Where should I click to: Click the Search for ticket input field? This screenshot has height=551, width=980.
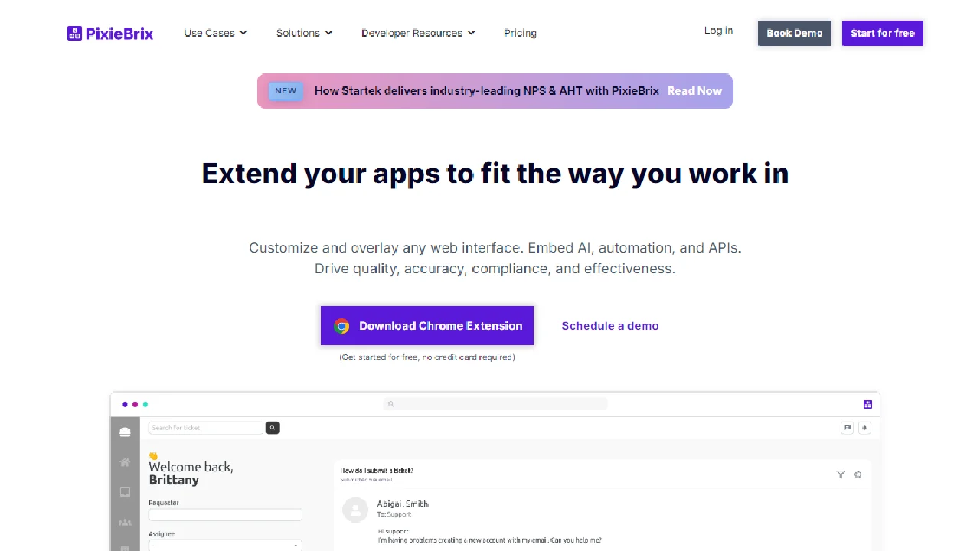205,428
